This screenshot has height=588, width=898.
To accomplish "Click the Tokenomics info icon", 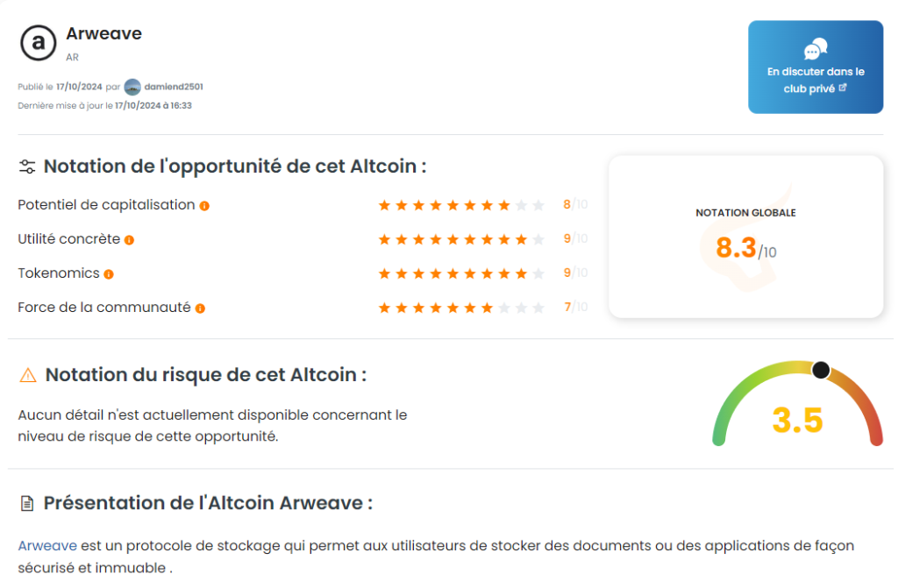I will point(109,274).
